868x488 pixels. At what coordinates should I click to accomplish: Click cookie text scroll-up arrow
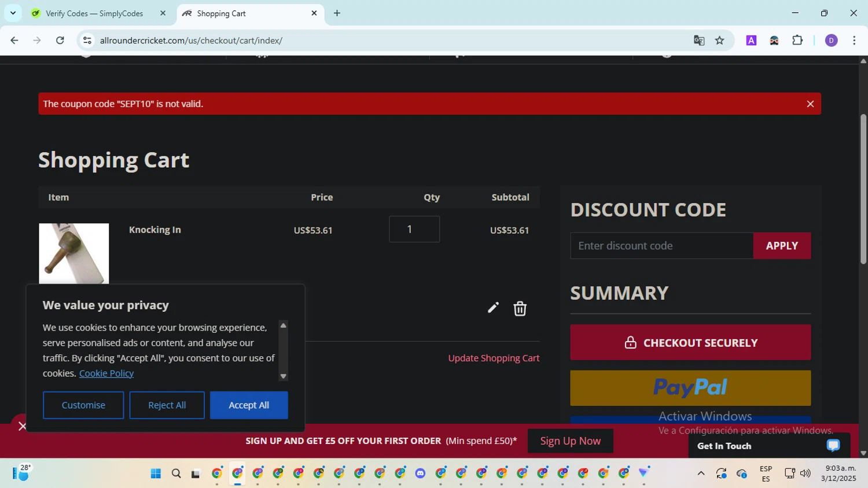(283, 325)
